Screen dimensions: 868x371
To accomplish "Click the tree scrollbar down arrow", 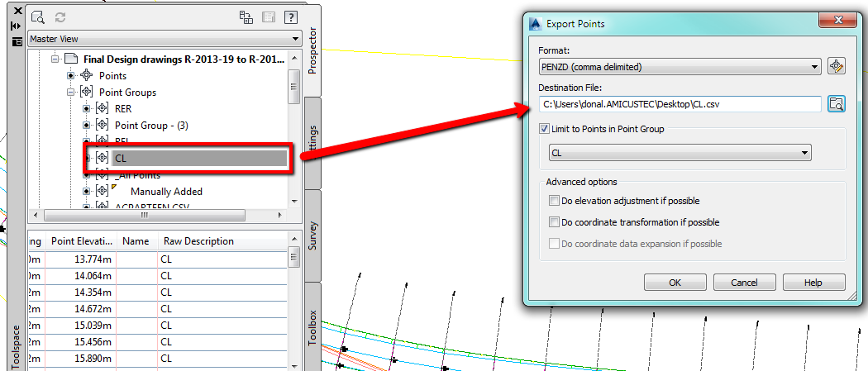I will click(294, 202).
